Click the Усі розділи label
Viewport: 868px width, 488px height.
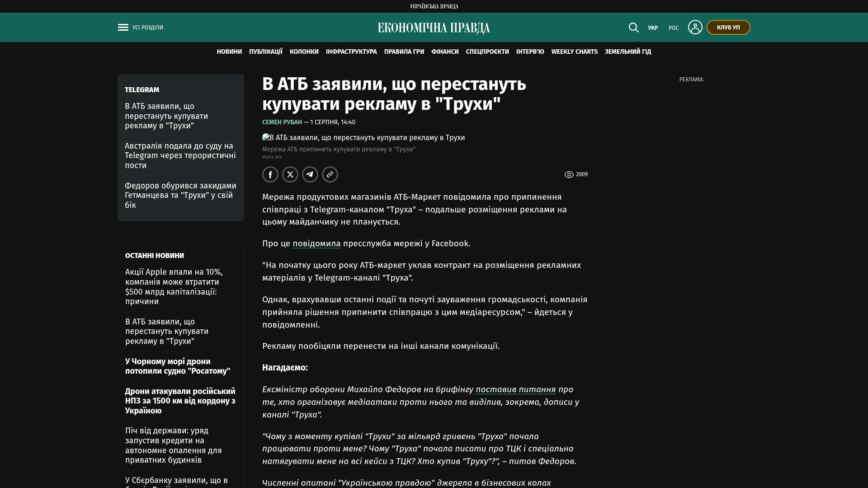148,28
